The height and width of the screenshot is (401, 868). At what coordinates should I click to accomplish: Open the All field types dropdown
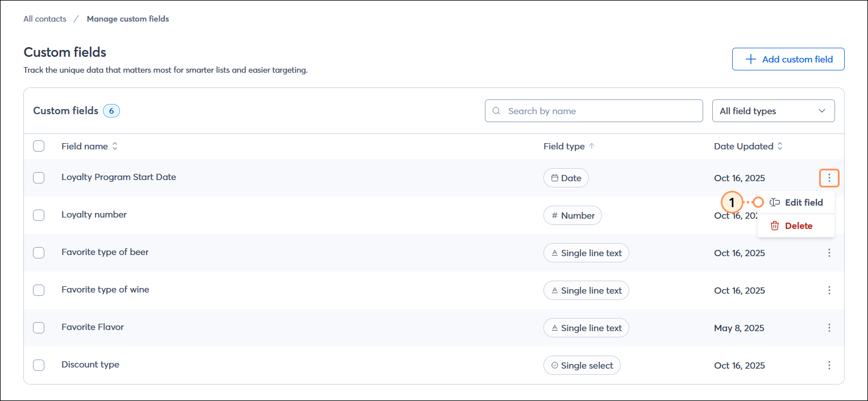click(774, 110)
